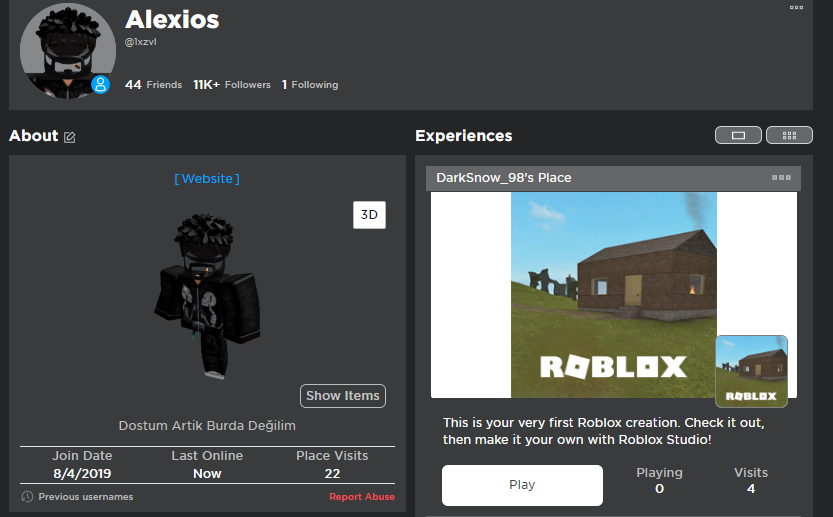Click the Visits count 4
This screenshot has width=833, height=517.
pyautogui.click(x=751, y=488)
